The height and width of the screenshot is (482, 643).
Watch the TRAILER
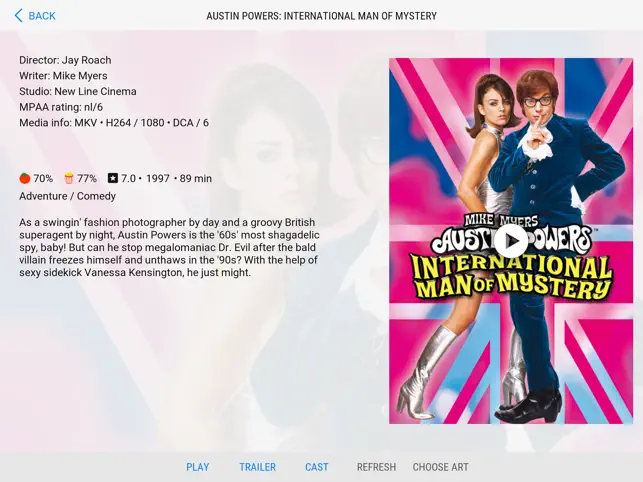pyautogui.click(x=258, y=467)
